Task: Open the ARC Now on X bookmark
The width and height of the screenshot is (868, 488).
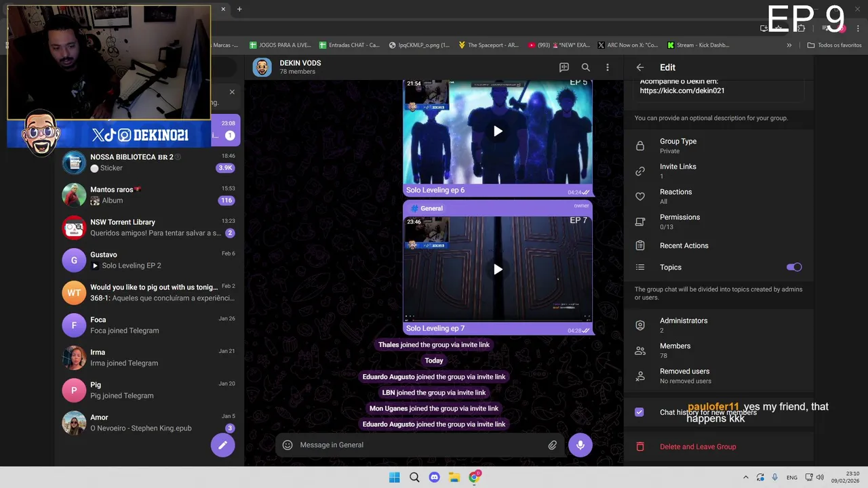Action: click(627, 45)
